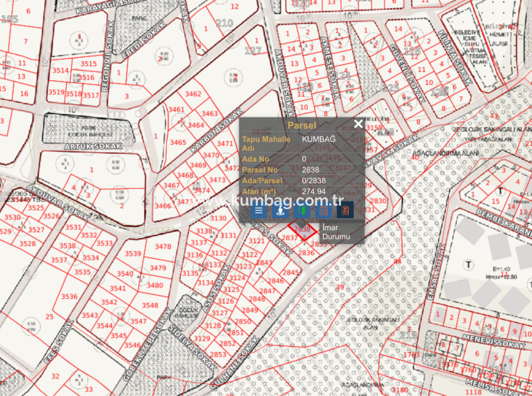Image resolution: width=532 pixels, height=396 pixels.
Task: Click the green door icon in popup
Action: (302, 210)
